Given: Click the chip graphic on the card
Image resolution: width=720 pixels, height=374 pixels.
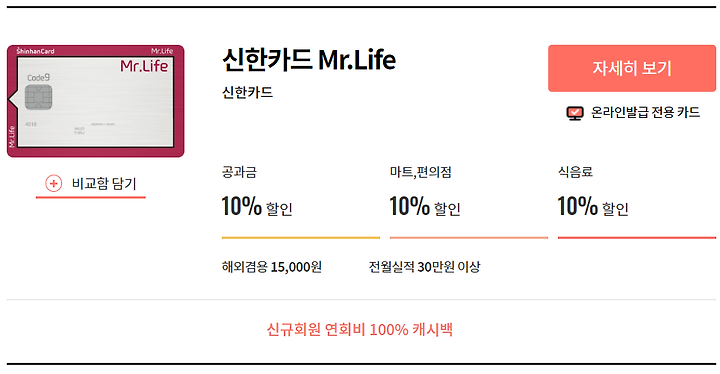Looking at the screenshot, I should [39, 97].
